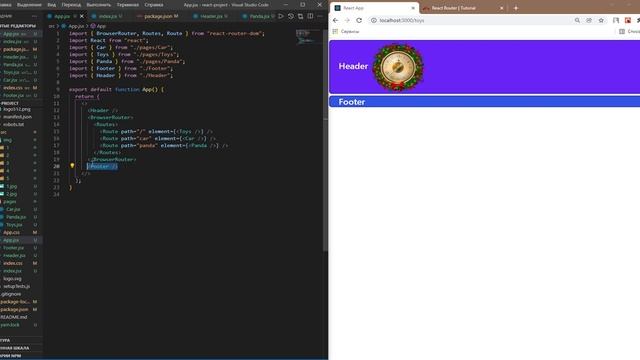The height and width of the screenshot is (360, 640).
Task: Switch to the package.json editor tab
Action: (158, 16)
